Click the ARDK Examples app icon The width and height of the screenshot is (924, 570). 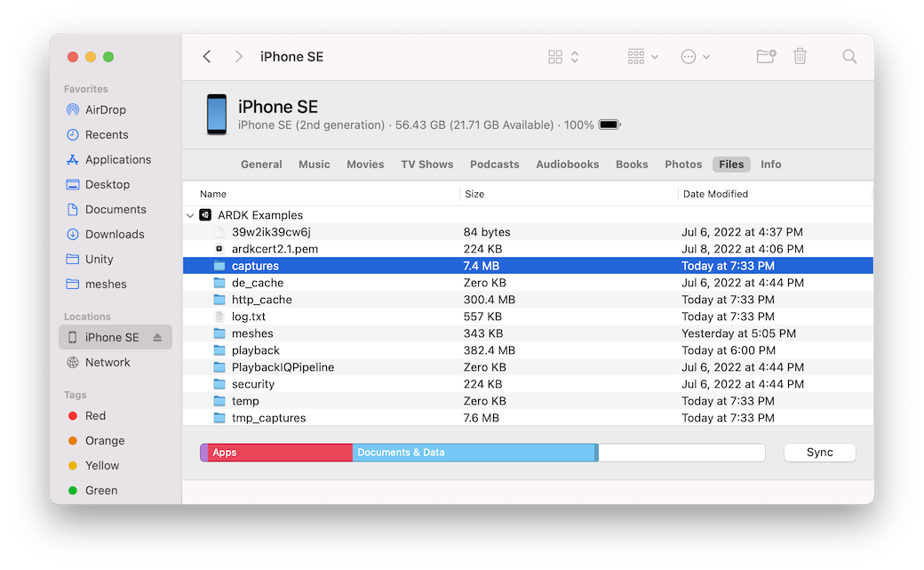(x=205, y=215)
